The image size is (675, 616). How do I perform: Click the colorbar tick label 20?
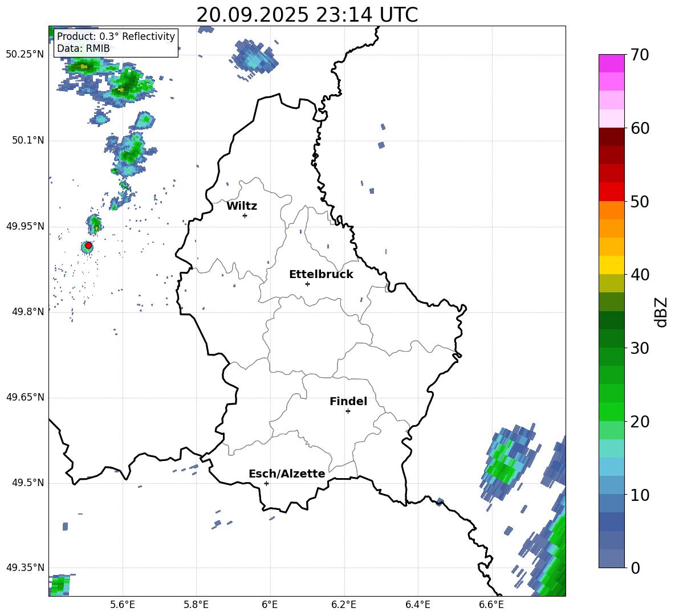pyautogui.click(x=640, y=421)
